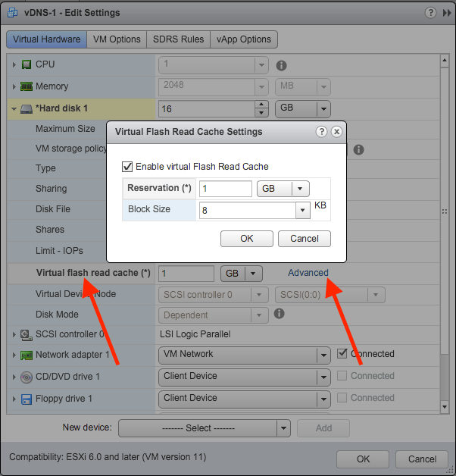This screenshot has height=476, width=456.
Task: Toggle Enable virtual Flash Read Cache checkbox
Action: coord(126,167)
